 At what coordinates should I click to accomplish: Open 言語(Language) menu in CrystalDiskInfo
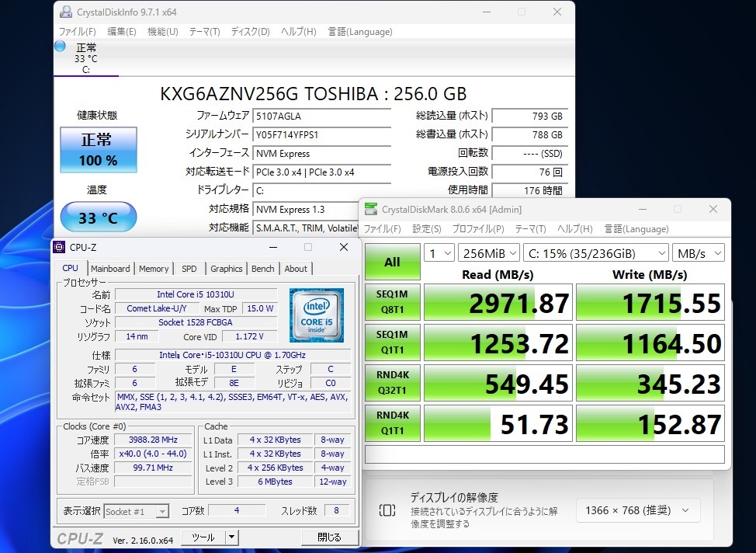(x=360, y=32)
